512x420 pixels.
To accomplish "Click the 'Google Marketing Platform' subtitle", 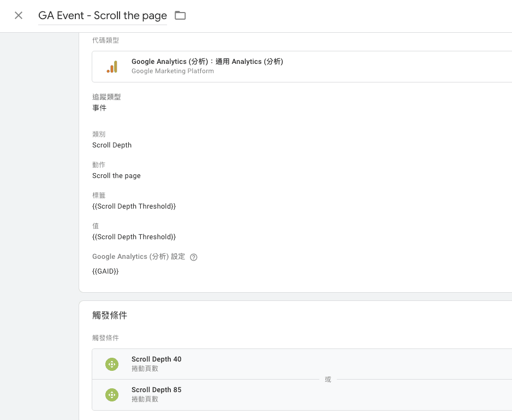I will [x=172, y=71].
